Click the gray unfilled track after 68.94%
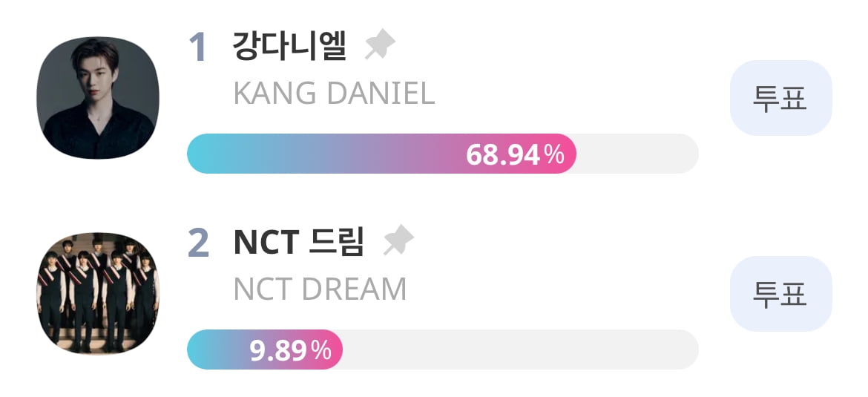868x397 pixels. click(637, 154)
